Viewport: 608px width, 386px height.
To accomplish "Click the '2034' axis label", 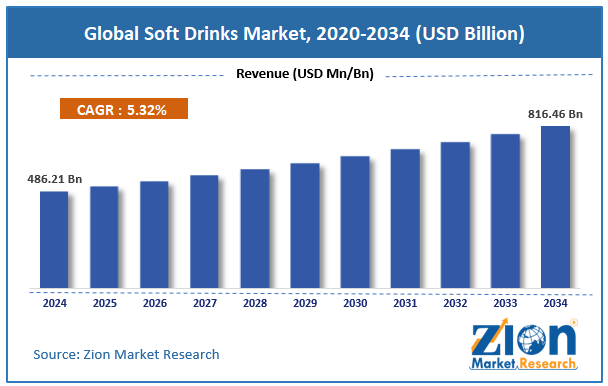I will tap(555, 303).
